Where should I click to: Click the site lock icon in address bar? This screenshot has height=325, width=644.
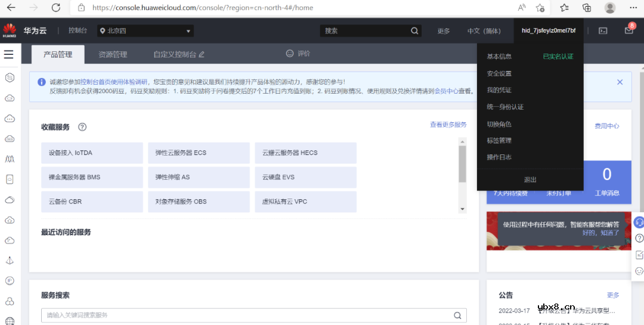click(x=81, y=8)
